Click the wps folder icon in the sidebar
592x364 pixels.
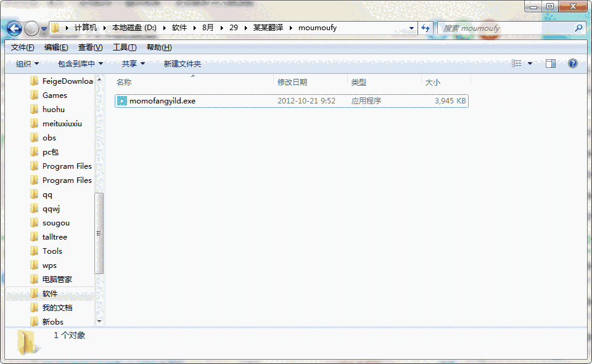coord(35,265)
